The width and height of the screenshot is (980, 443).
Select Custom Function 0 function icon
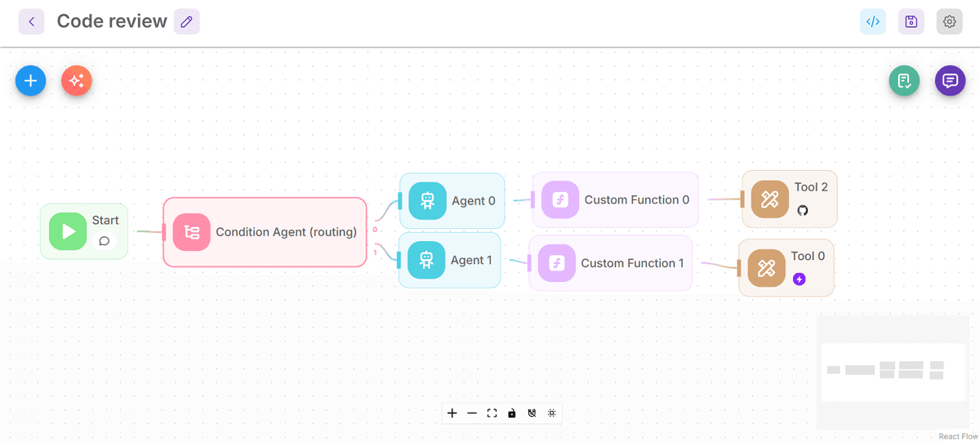coord(560,199)
